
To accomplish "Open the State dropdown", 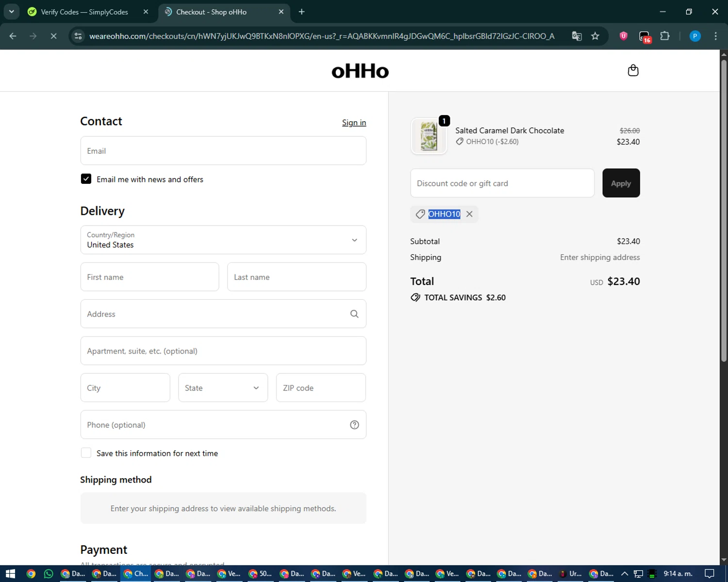I will 223,388.
